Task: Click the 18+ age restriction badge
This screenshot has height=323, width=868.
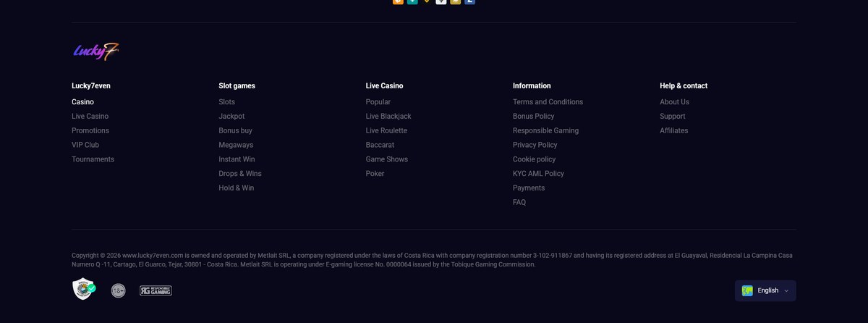Action: point(119,290)
